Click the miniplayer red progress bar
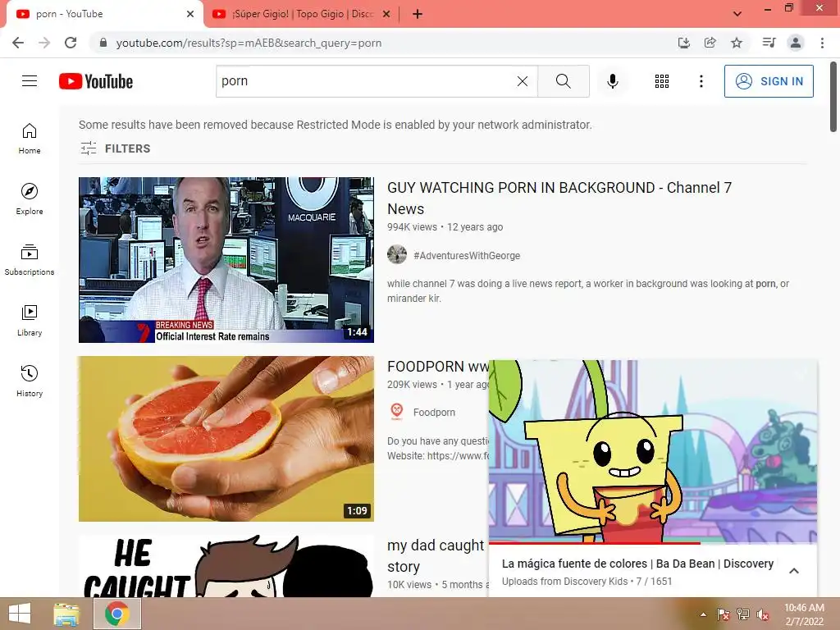This screenshot has height=630, width=840. pos(595,543)
